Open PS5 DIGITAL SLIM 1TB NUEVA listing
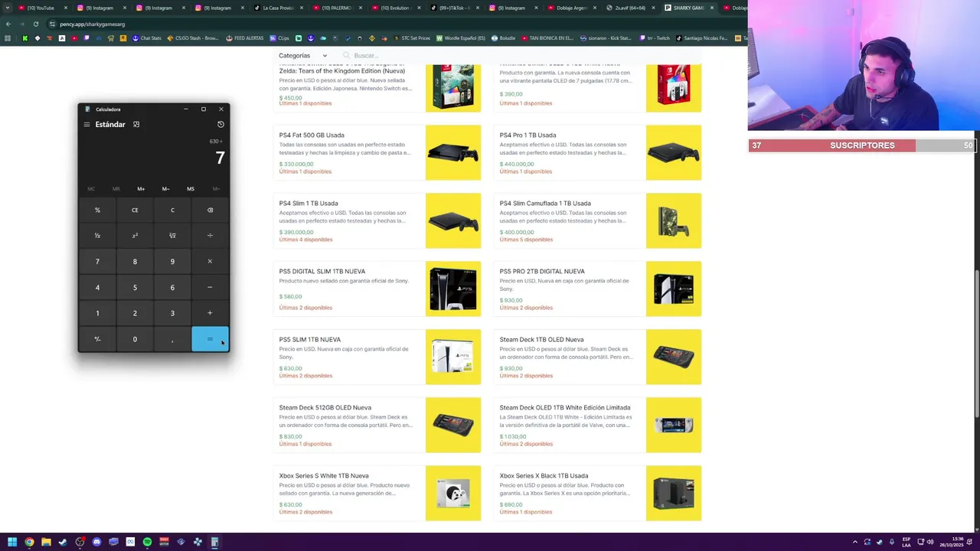980x551 pixels. 377,289
